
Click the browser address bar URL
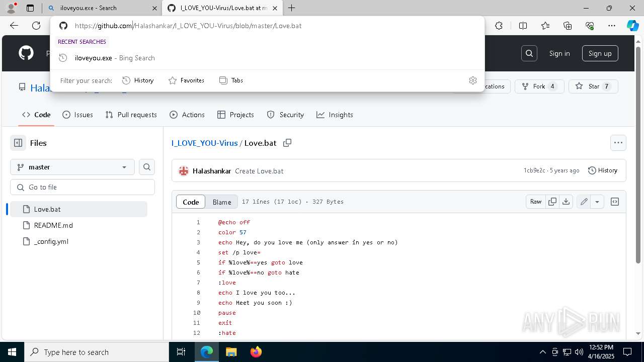point(188,26)
